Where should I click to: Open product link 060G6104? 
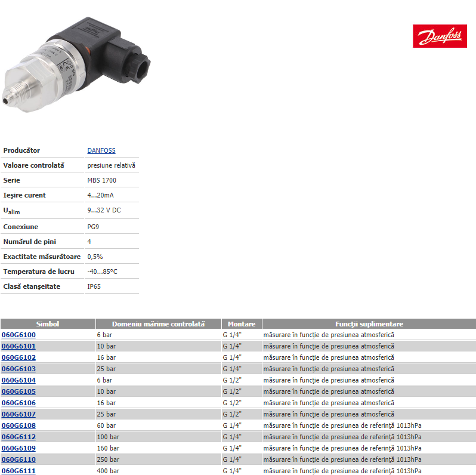(x=18, y=380)
